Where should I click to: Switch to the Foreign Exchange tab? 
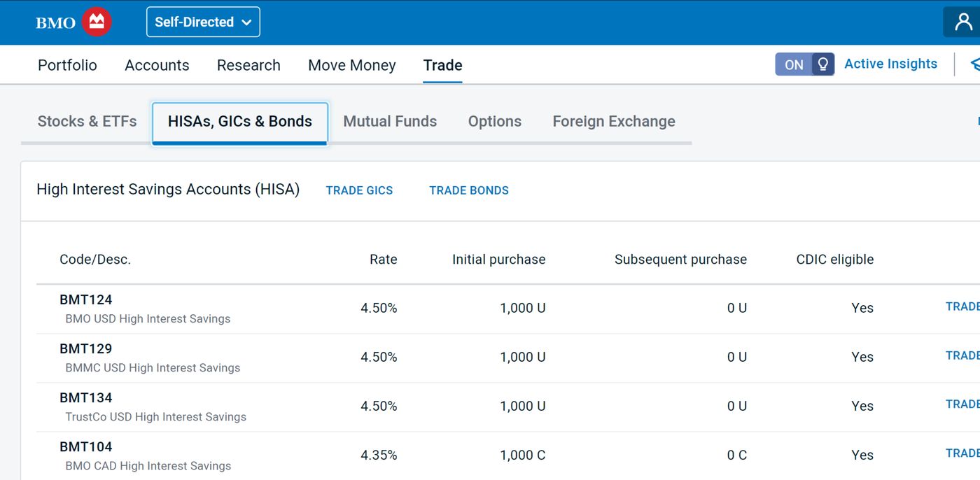click(614, 121)
